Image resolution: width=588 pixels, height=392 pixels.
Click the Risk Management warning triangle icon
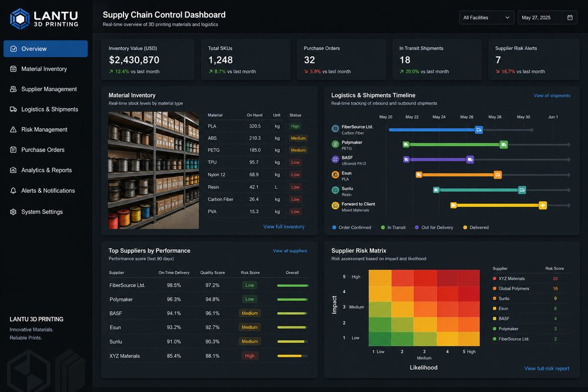coord(13,130)
